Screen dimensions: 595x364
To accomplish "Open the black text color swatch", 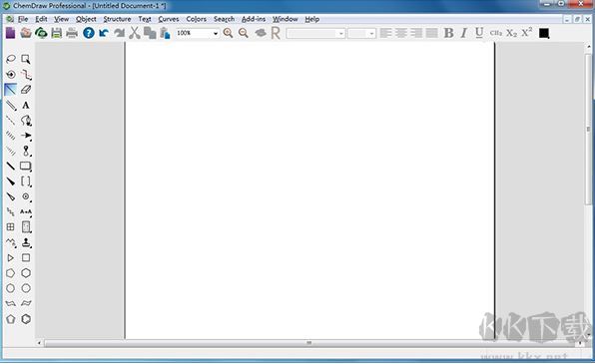I will (544, 33).
